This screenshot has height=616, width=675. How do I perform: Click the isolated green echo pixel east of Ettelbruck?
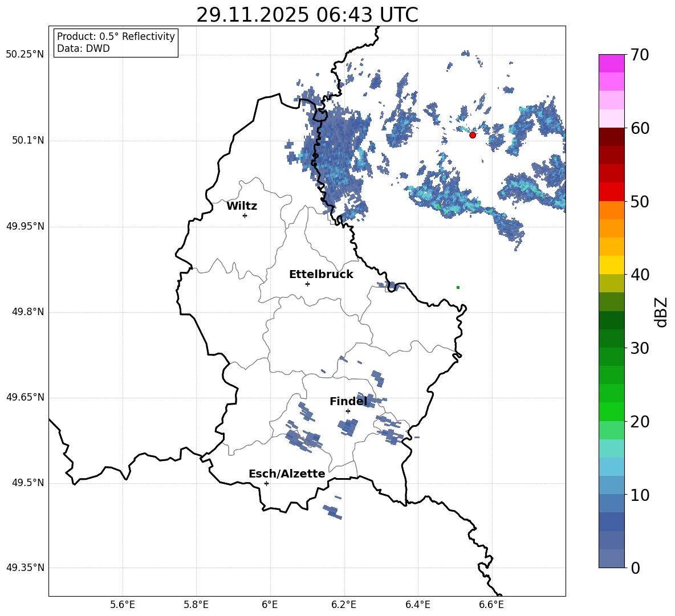click(x=458, y=287)
